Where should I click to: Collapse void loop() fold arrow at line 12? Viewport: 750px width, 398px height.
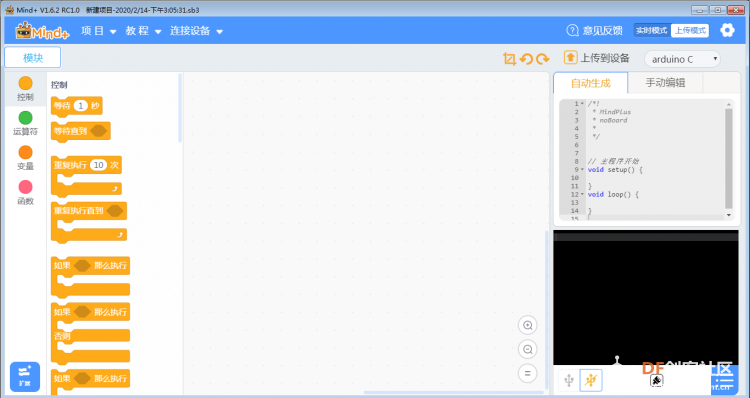pyautogui.click(x=582, y=195)
